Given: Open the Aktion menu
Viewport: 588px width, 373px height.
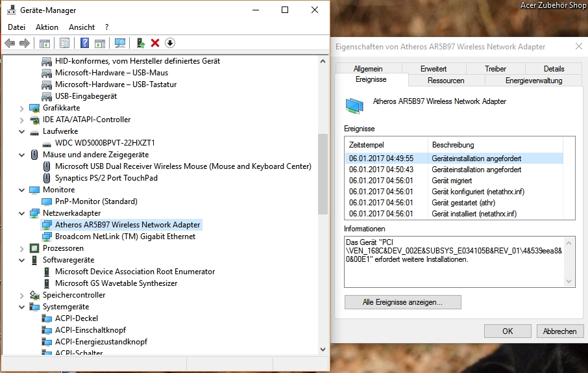Looking at the screenshot, I should tap(47, 27).
